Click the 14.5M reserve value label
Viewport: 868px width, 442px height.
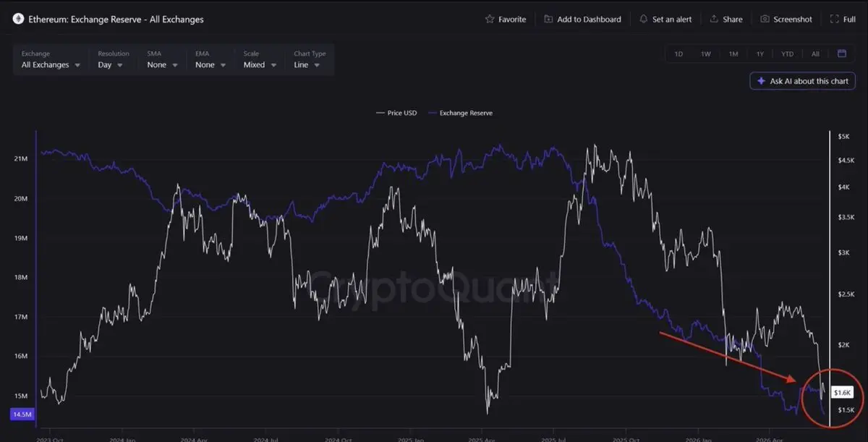(x=21, y=415)
